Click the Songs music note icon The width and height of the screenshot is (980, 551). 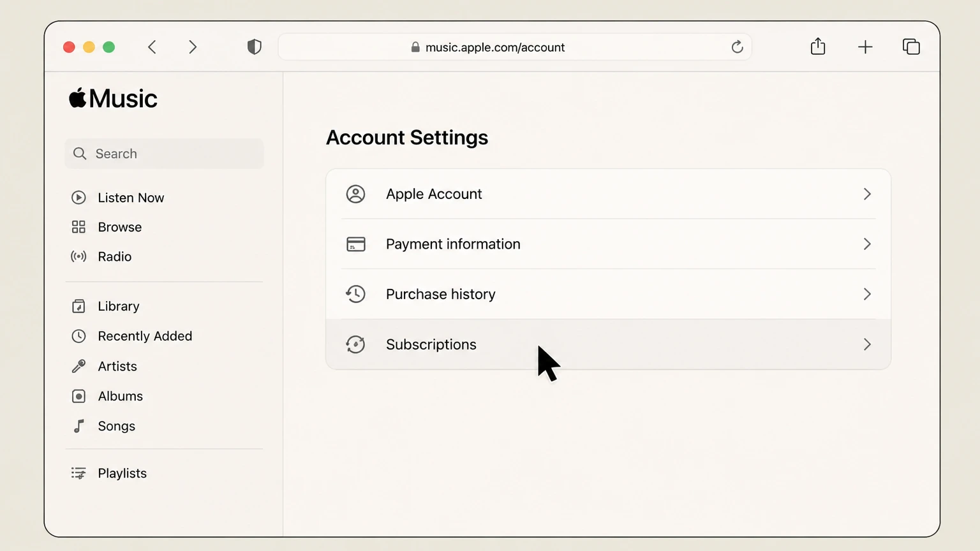tap(78, 426)
